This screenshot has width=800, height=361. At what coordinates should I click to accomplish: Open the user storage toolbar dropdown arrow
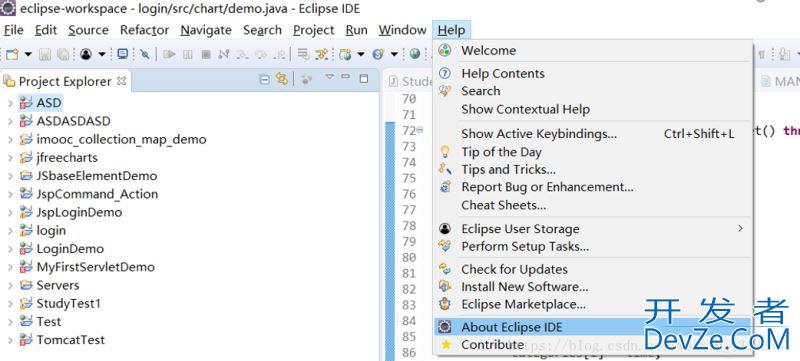pos(102,54)
